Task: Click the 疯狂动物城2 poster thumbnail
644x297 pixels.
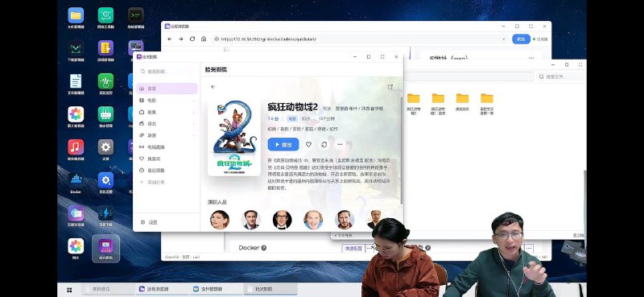Action: [234, 138]
